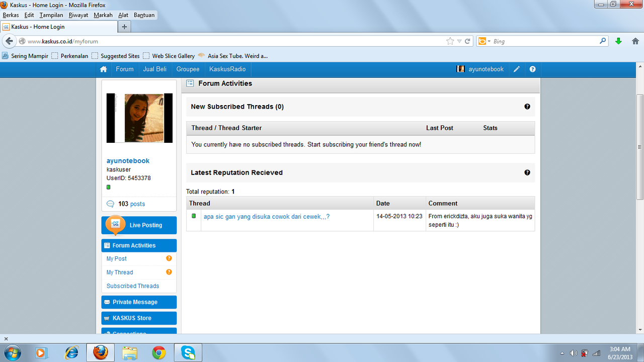Click the clock showing 3:04 AM
The width and height of the screenshot is (644, 362).
click(619, 349)
